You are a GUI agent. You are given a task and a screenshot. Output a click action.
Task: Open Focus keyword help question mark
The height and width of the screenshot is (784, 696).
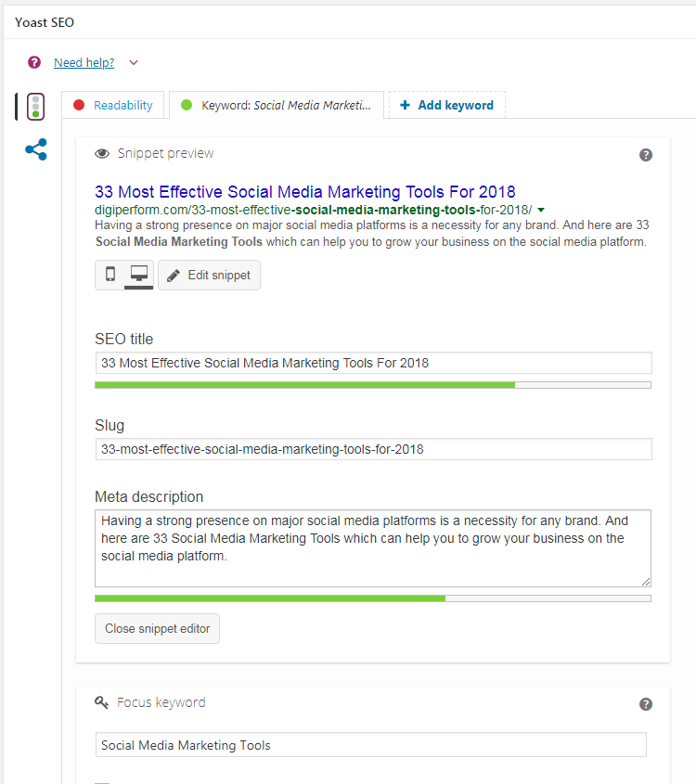pos(646,704)
